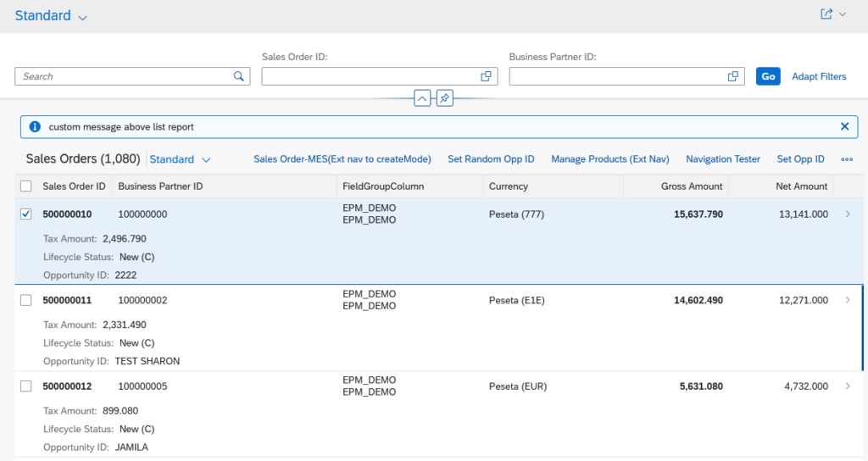This screenshot has height=461, width=868.
Task: Open details arrow for order 500000012
Action: pos(848,386)
